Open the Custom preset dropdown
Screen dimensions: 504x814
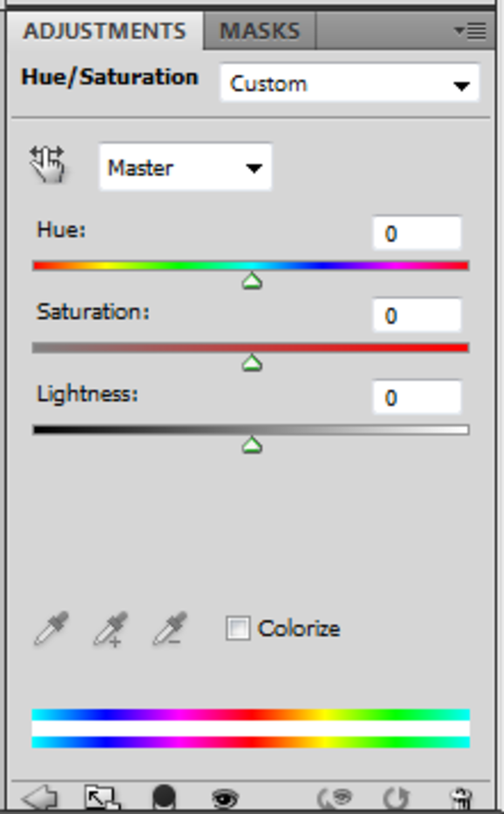click(x=349, y=83)
